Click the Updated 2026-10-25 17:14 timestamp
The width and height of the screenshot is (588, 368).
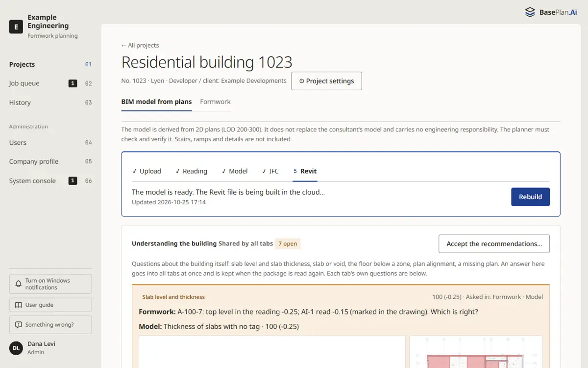[169, 202]
